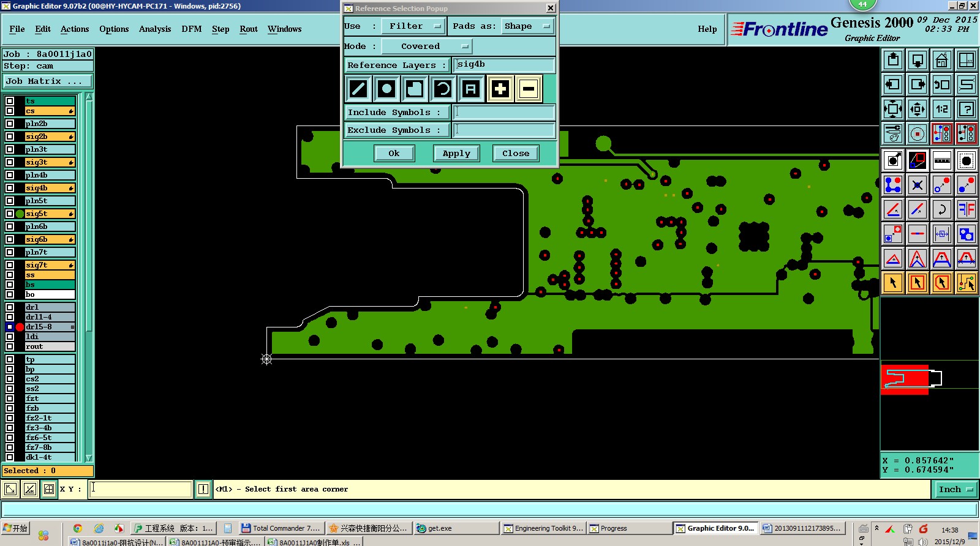
Task: Open Total Commander in the taskbar
Action: (280, 528)
